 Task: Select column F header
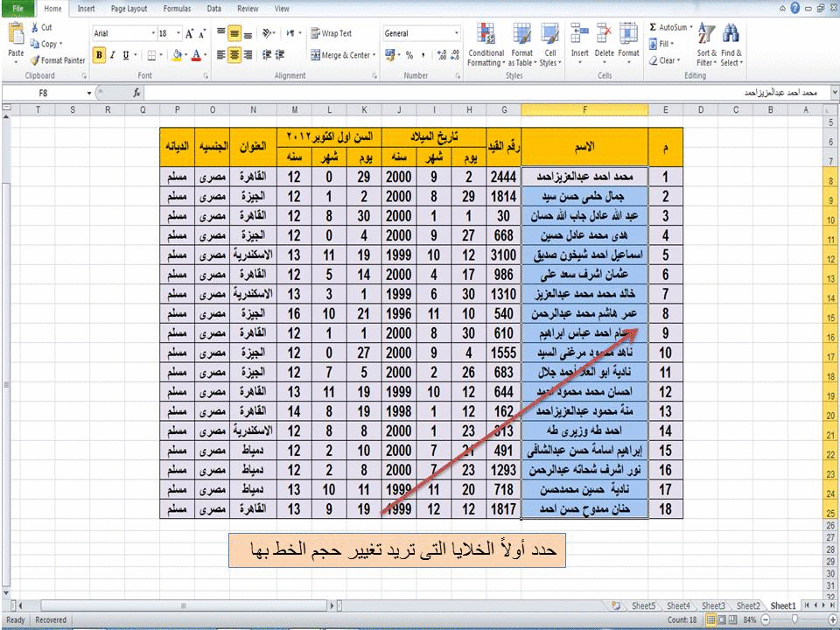pyautogui.click(x=584, y=110)
